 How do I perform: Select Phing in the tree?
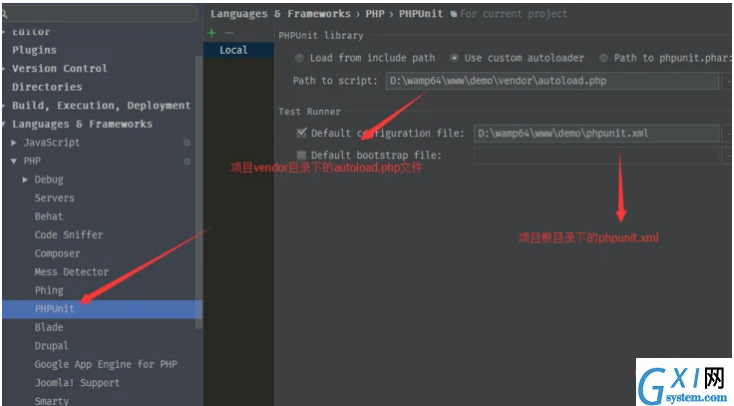pyautogui.click(x=49, y=290)
